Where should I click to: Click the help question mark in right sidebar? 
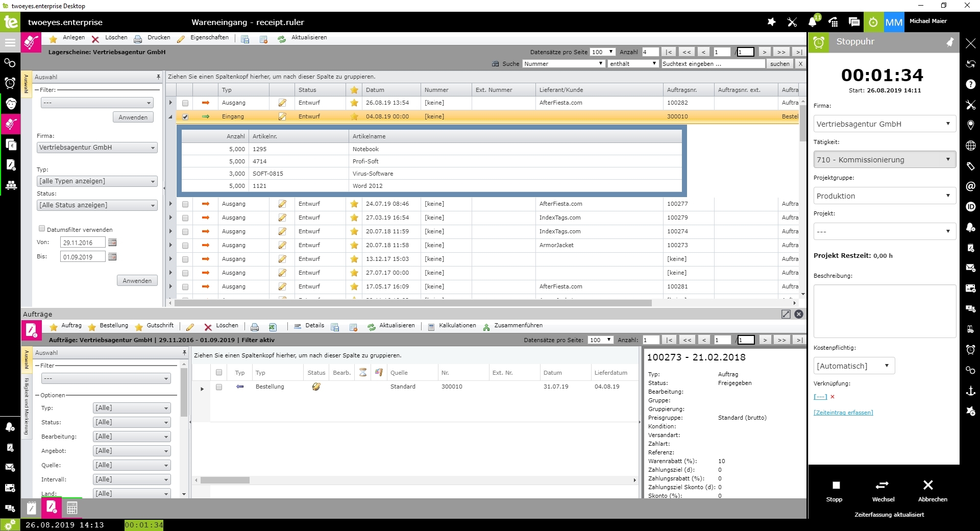[x=971, y=84]
